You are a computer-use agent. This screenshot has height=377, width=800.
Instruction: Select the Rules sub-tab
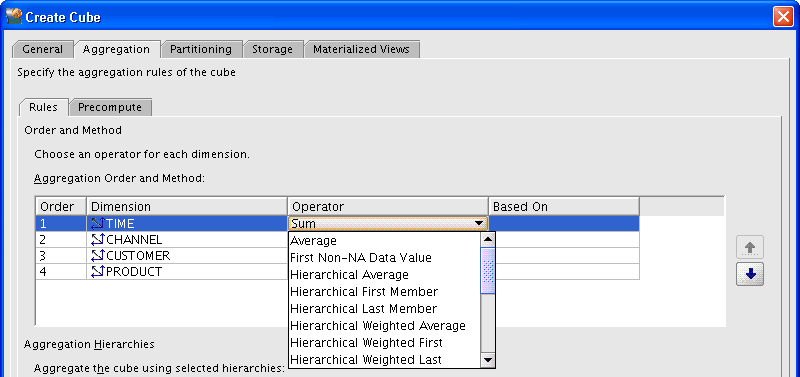coord(43,108)
